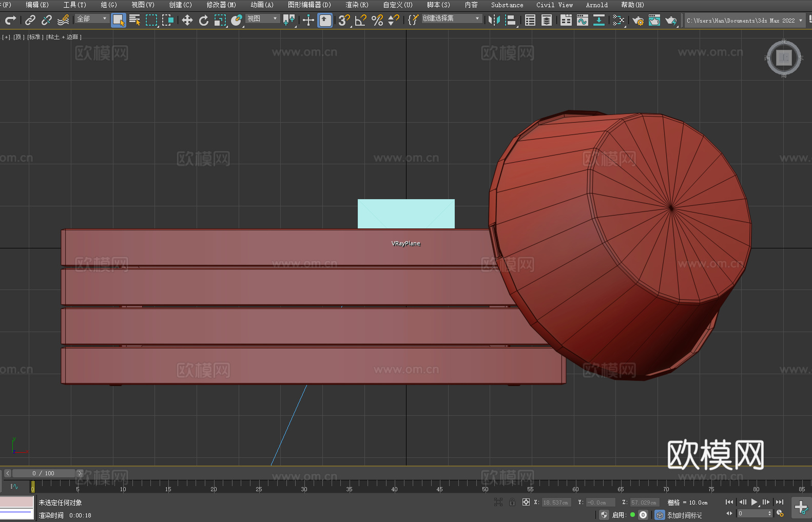Open the 工具(T) menu
Viewport: 812px width, 522px height.
click(x=74, y=5)
